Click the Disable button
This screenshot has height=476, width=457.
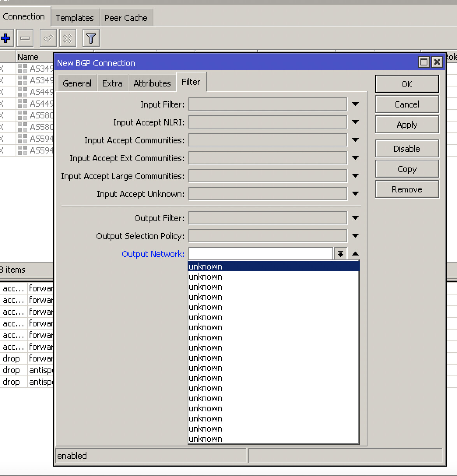point(407,149)
